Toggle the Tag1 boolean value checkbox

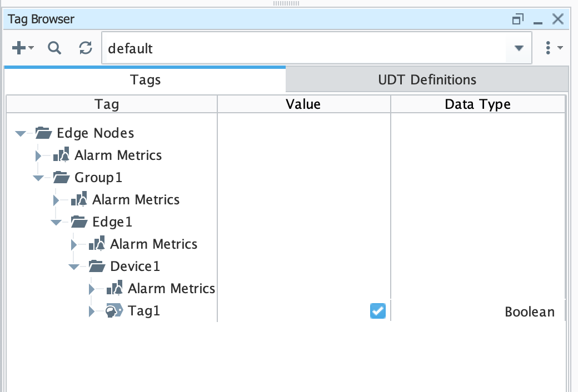(x=377, y=311)
